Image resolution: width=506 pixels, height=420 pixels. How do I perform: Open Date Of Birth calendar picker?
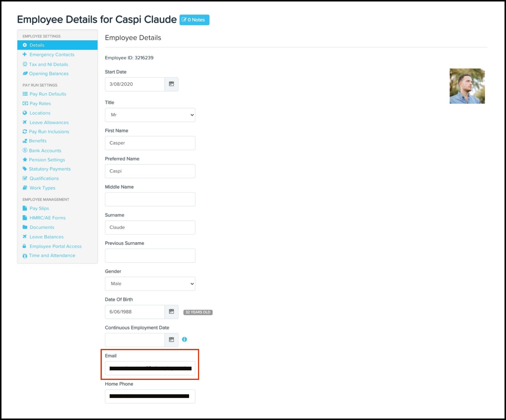pos(171,312)
